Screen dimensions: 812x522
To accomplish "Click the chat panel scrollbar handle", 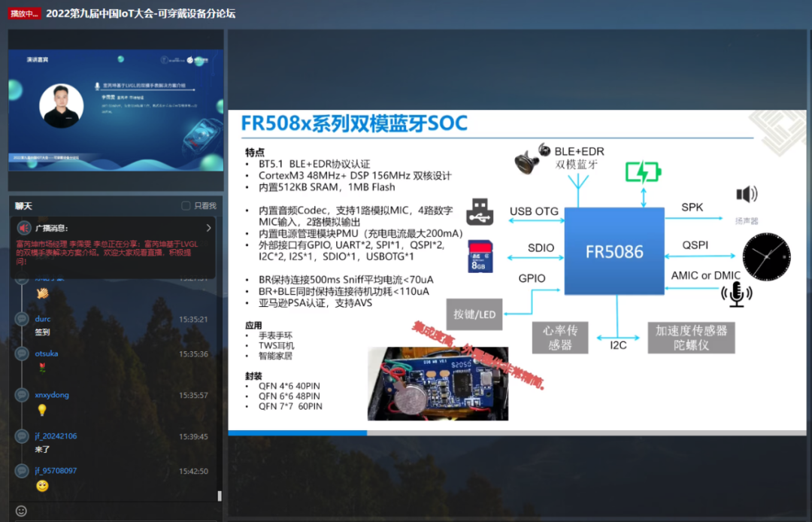I will click(x=220, y=496).
